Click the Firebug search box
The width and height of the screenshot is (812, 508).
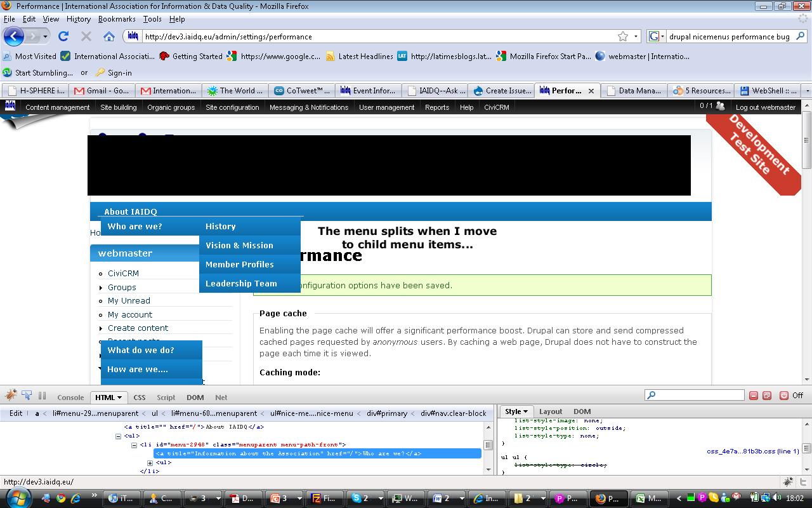point(694,396)
